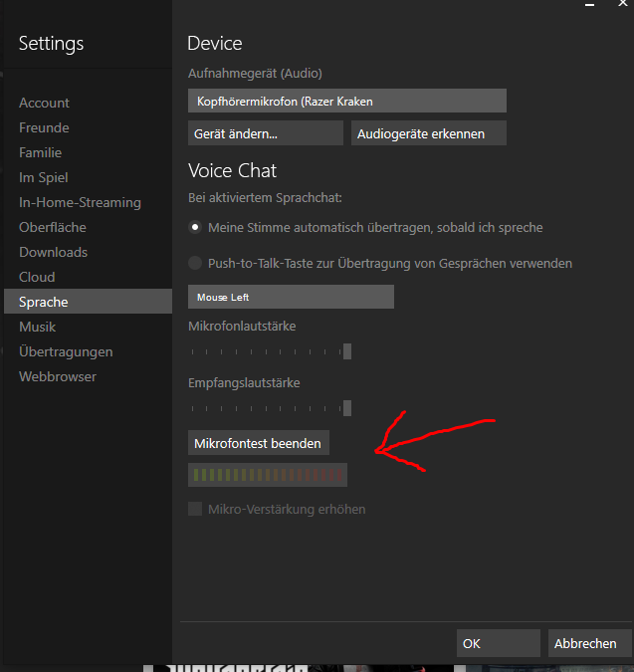Tick the Mikro-Verstärkung erhöhen checkbox
Screen dimensions: 634x672
pyautogui.click(x=195, y=509)
